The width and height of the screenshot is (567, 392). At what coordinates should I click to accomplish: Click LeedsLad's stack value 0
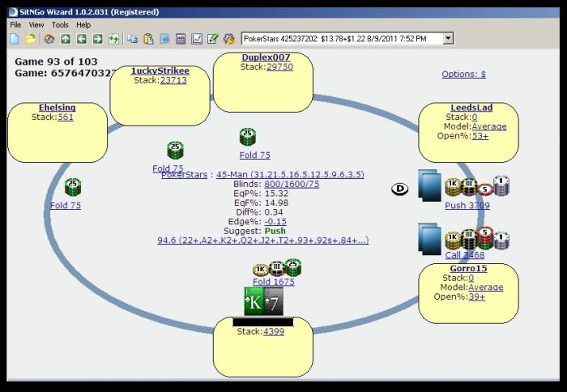click(475, 117)
